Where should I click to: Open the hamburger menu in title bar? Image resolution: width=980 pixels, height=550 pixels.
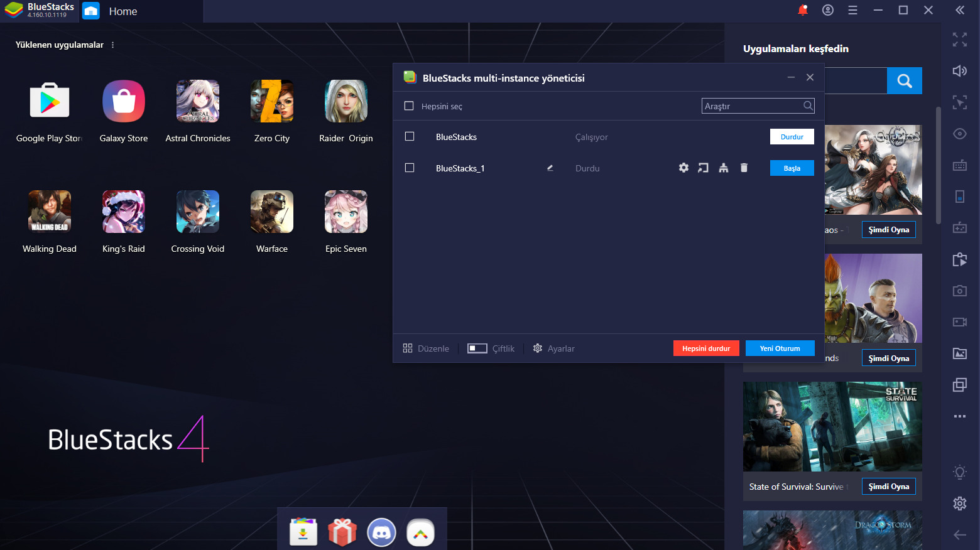tap(852, 10)
